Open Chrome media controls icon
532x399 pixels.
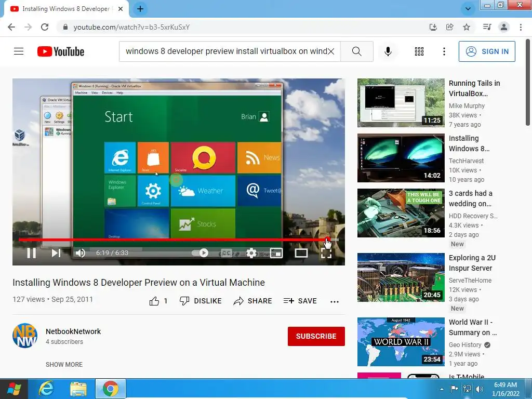coord(487,27)
